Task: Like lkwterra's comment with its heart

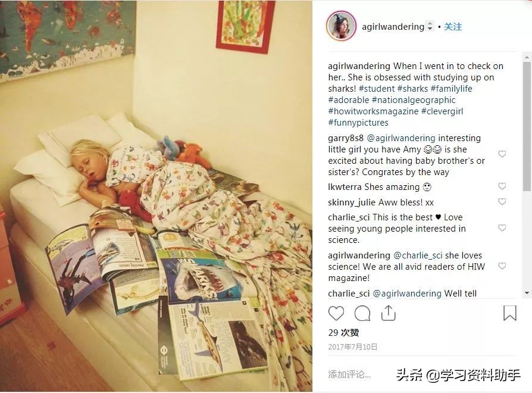Action: [502, 186]
